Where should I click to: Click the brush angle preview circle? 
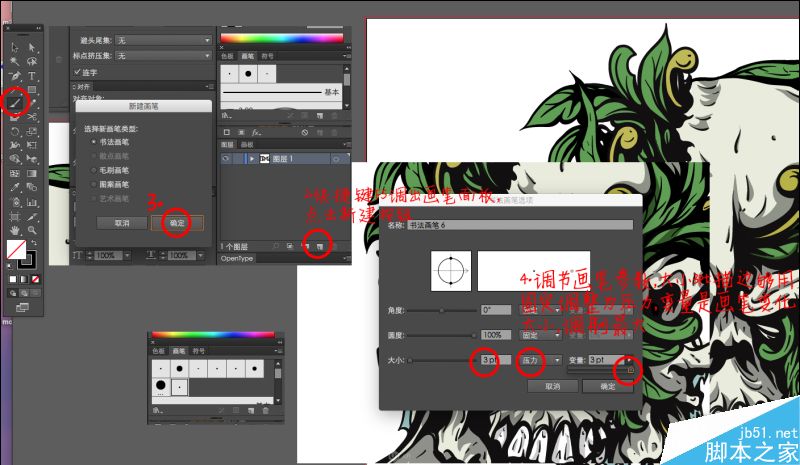pyautogui.click(x=451, y=271)
